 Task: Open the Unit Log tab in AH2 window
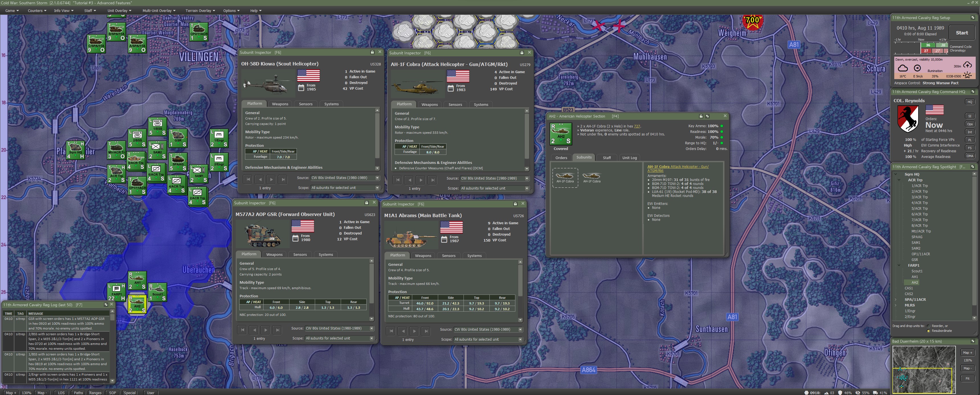[629, 158]
